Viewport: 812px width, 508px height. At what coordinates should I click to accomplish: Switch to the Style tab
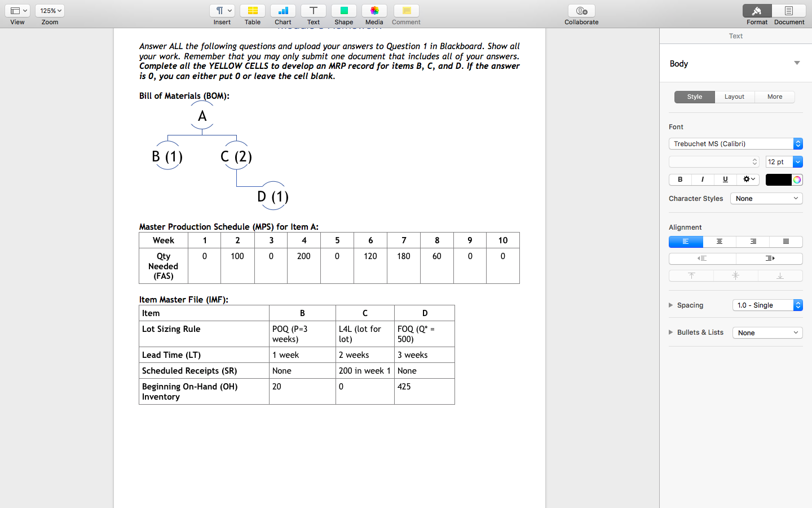point(695,97)
